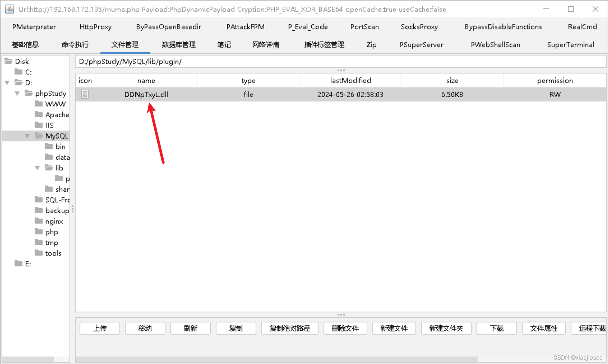Click the Java coffee icon in title bar
This screenshot has width=608, height=364.
pos(9,9)
